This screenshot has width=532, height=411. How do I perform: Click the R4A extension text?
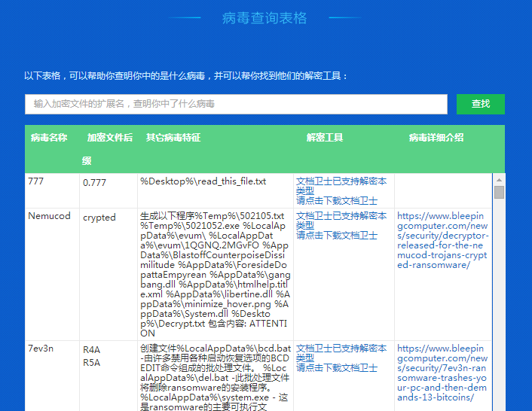pos(92,350)
